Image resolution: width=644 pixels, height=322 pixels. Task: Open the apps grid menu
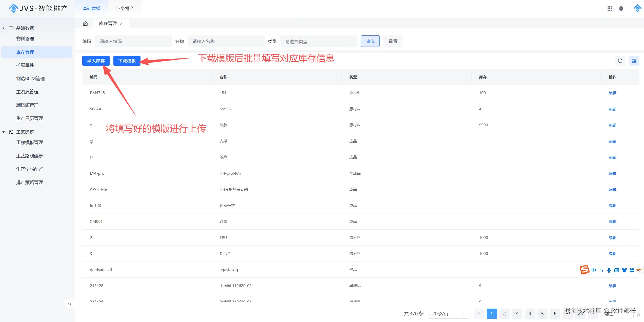(x=610, y=8)
